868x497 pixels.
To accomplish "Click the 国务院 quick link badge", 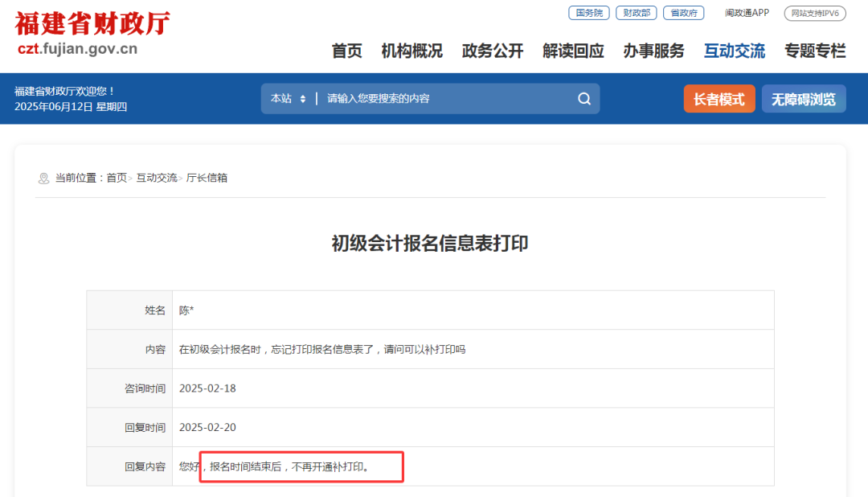I will pyautogui.click(x=588, y=13).
